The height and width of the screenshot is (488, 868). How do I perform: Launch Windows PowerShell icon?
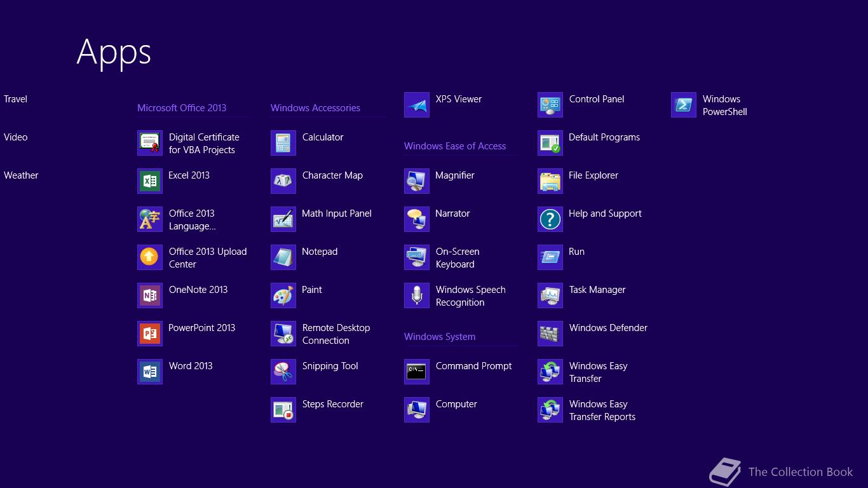pyautogui.click(x=684, y=105)
